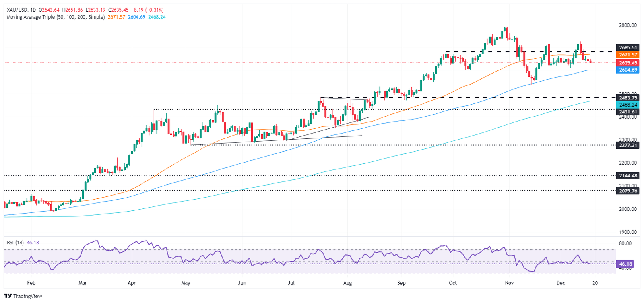Click the red 2635.45 current price tag
644x303 pixels.
[628, 63]
